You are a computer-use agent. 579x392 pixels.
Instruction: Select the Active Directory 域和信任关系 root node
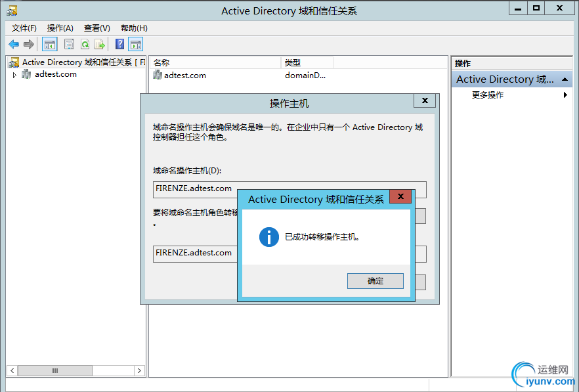tap(77, 62)
